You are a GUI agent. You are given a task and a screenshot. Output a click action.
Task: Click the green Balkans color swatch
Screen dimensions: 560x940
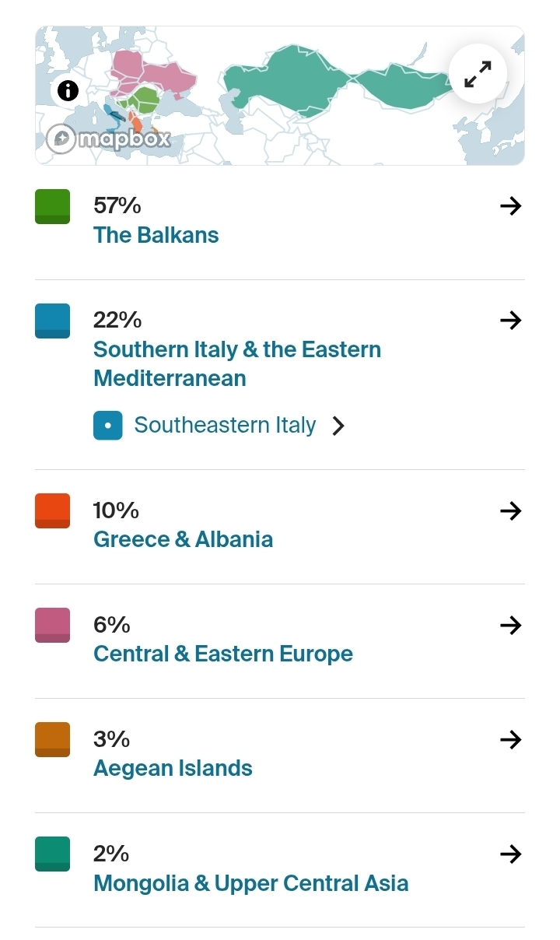(52, 206)
